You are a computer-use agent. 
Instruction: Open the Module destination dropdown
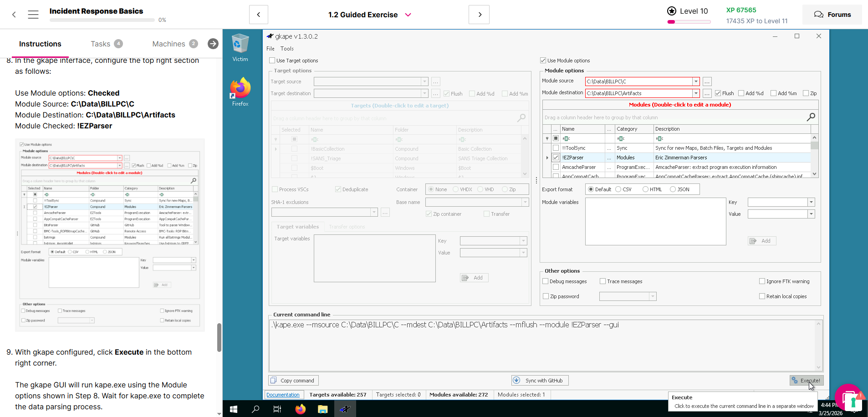tap(695, 93)
